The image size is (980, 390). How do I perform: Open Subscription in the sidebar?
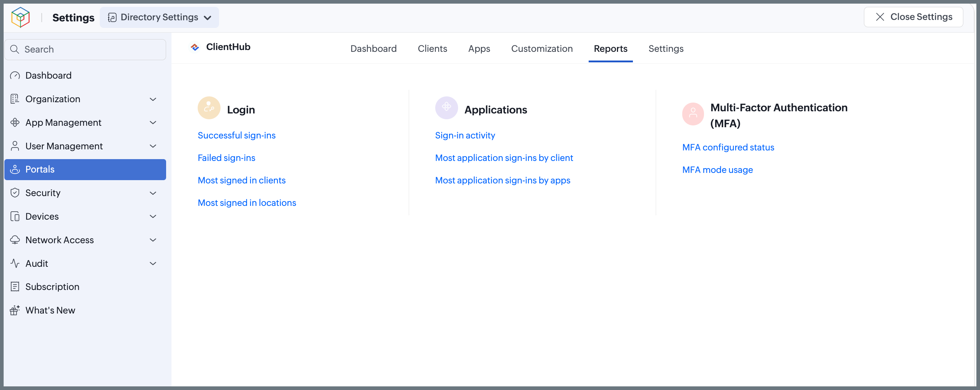pyautogui.click(x=85, y=287)
